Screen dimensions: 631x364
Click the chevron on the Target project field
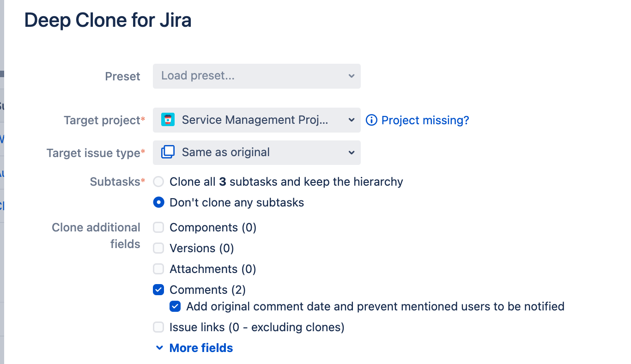tap(352, 120)
